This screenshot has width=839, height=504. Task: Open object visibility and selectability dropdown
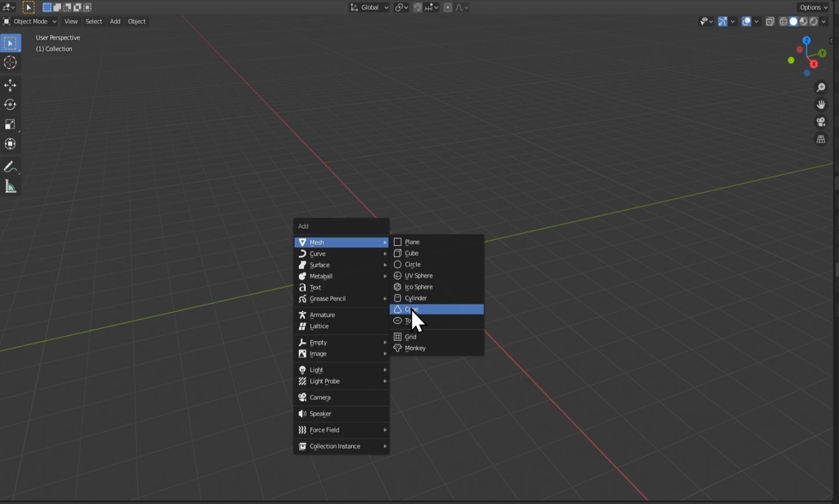(707, 21)
